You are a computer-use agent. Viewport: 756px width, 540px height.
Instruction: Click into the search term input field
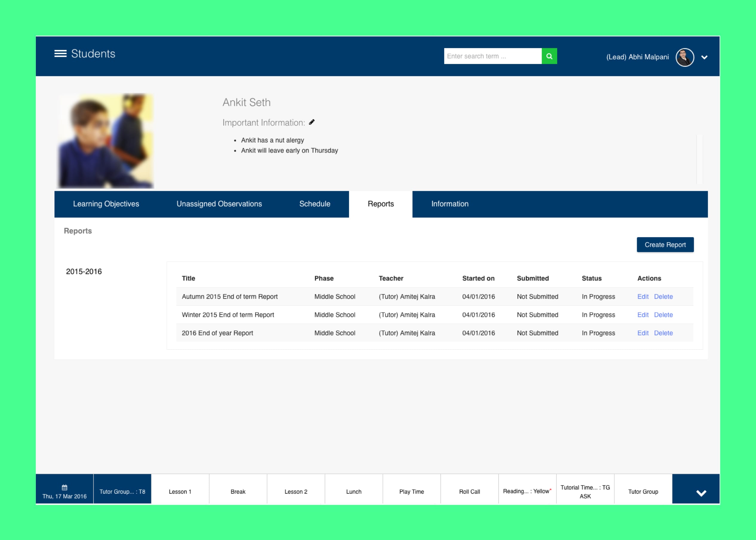click(x=492, y=56)
